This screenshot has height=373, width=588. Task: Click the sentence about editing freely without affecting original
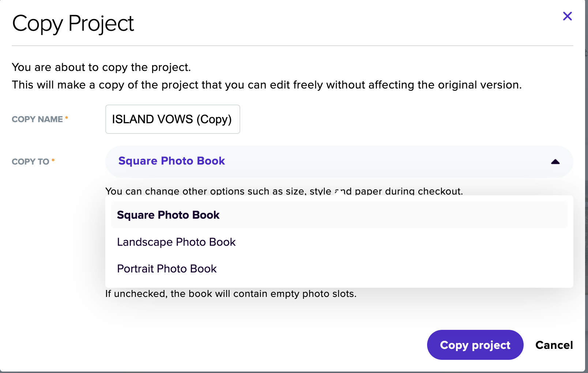tap(267, 85)
